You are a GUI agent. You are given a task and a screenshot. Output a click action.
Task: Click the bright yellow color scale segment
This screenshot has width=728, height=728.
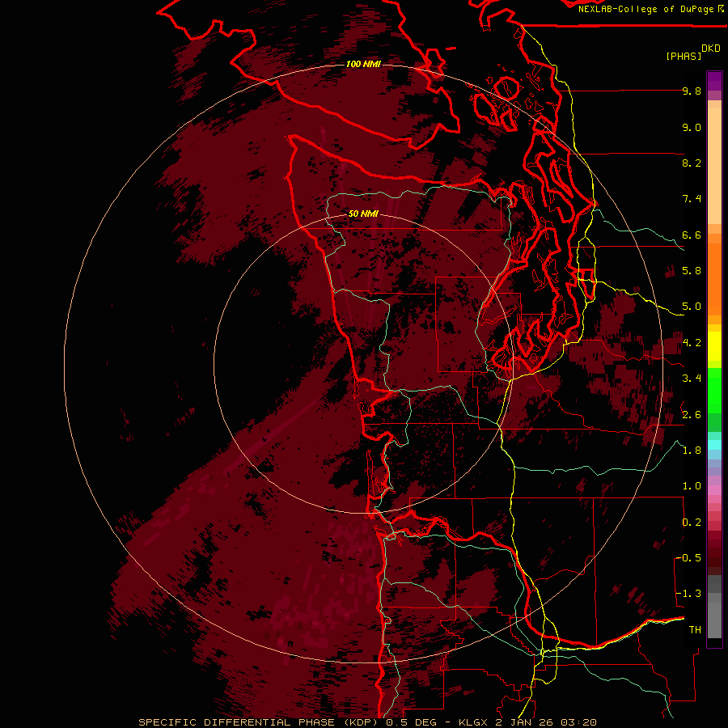(x=714, y=346)
